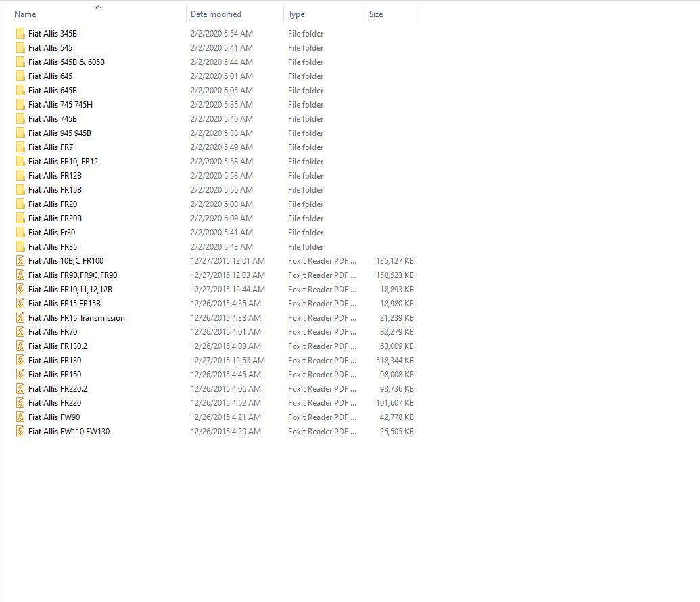The width and height of the screenshot is (700, 602).
Task: Select the folder name 'Fiat Allis FR10, FR12'
Action: [x=64, y=161]
